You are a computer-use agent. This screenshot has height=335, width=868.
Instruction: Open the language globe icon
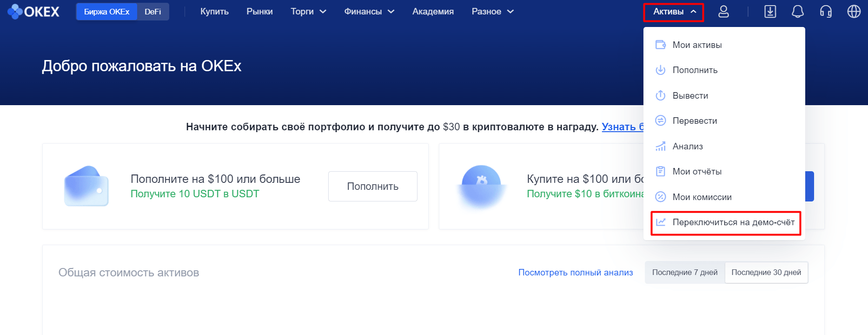point(854,12)
